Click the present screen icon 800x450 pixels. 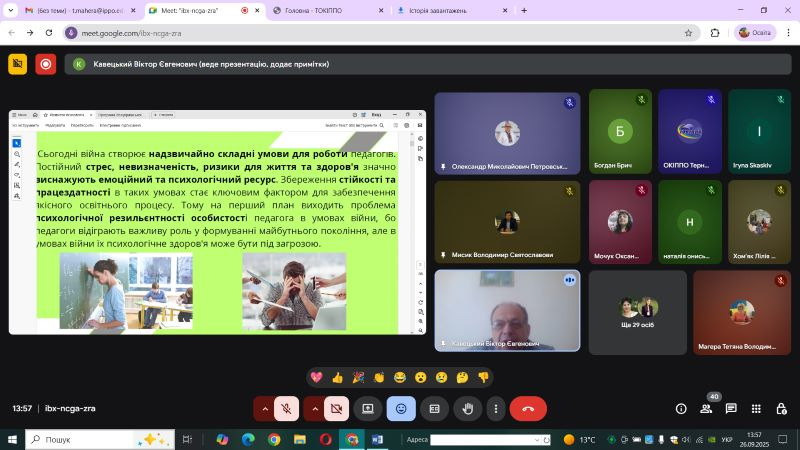pos(368,408)
